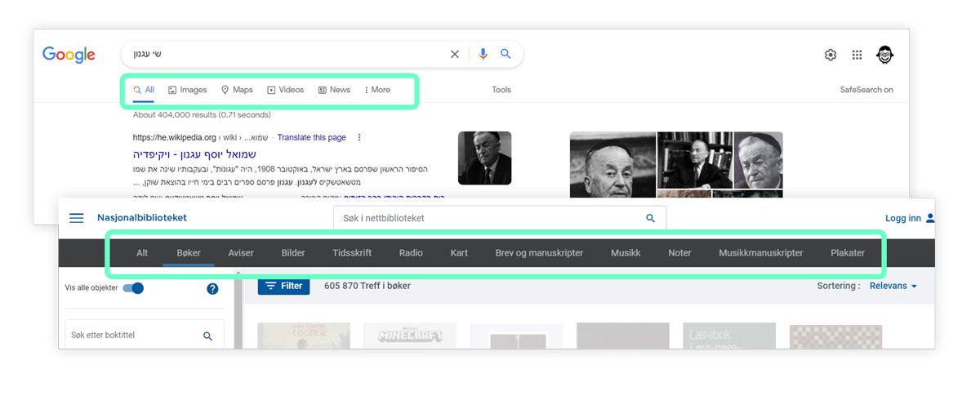Switch to the Google Images tab
980x396 pixels.
coord(188,90)
